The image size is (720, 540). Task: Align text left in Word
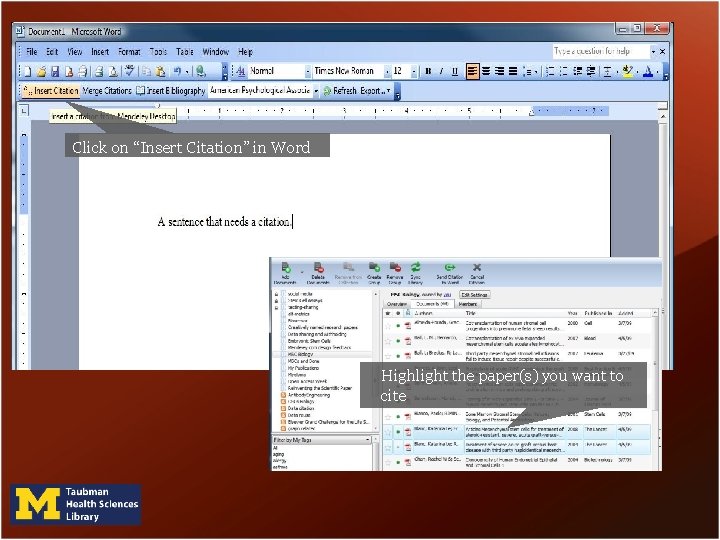coord(472,71)
